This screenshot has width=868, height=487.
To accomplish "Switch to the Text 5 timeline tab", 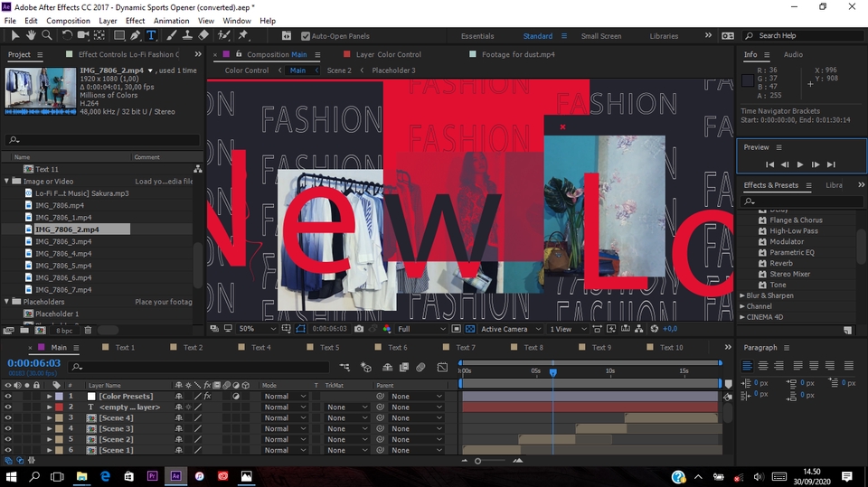I will point(329,348).
